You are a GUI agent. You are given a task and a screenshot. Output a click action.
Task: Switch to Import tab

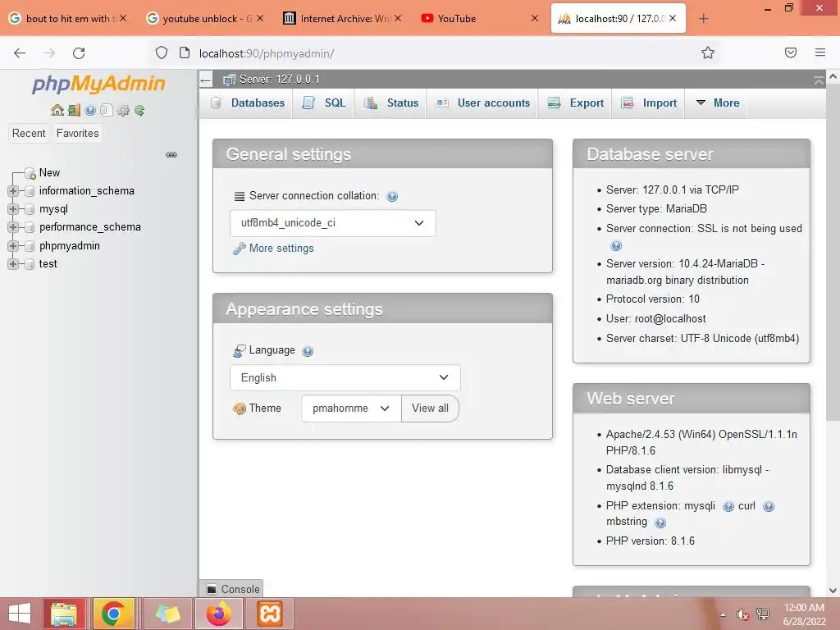pyautogui.click(x=649, y=103)
